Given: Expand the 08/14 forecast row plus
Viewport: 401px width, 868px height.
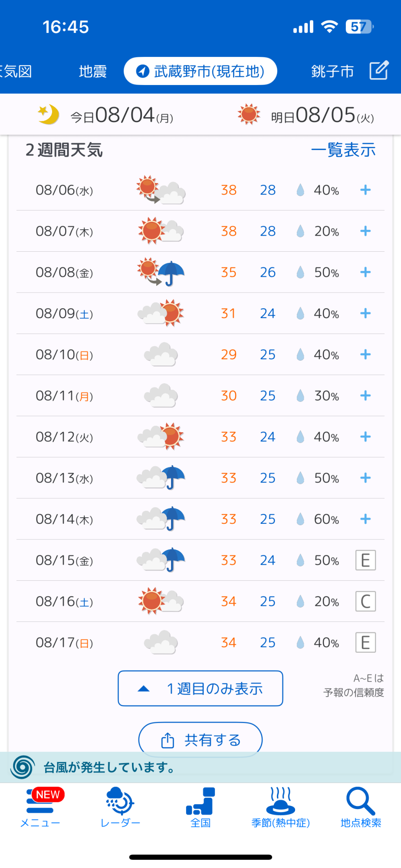Looking at the screenshot, I should pyautogui.click(x=365, y=519).
